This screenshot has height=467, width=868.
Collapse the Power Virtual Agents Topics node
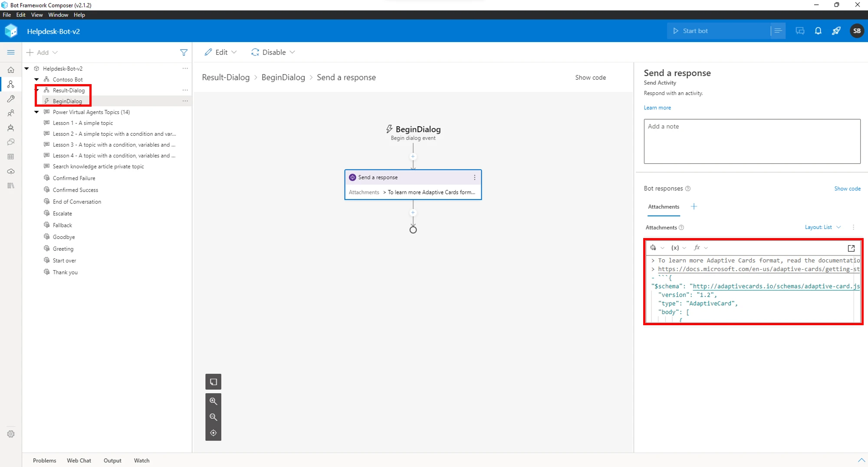click(x=36, y=112)
